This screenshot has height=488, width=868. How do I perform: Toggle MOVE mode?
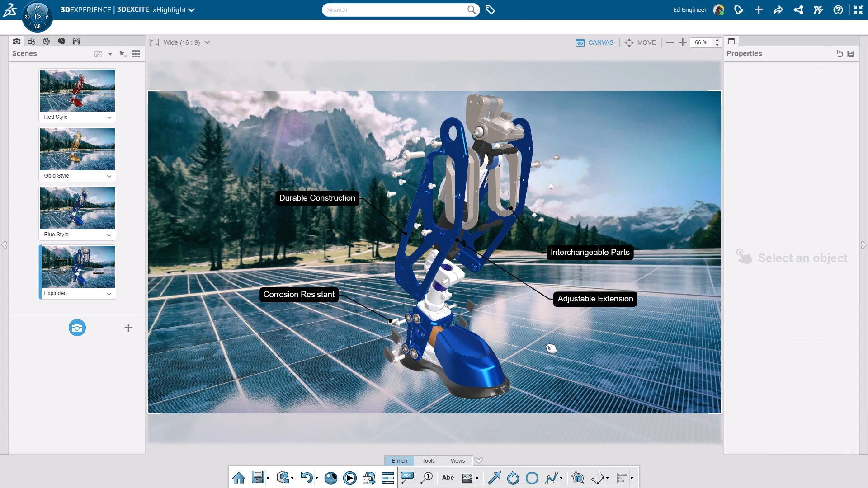[640, 42]
